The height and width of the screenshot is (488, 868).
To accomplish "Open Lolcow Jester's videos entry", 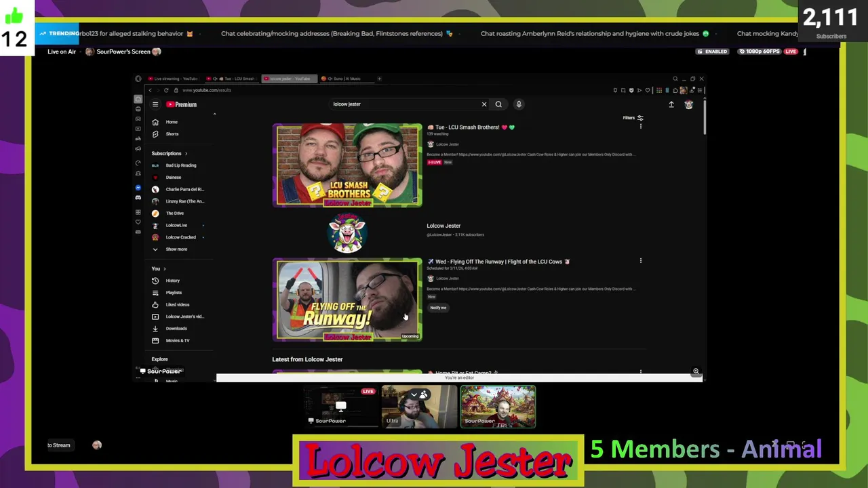I will pyautogui.click(x=178, y=317).
